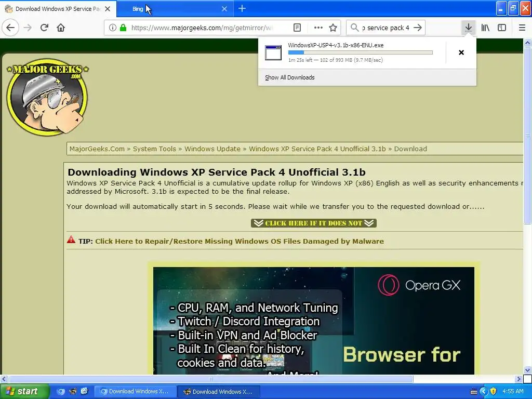Show sidebars toolbar icon
This screenshot has width=532, height=399.
tap(502, 28)
